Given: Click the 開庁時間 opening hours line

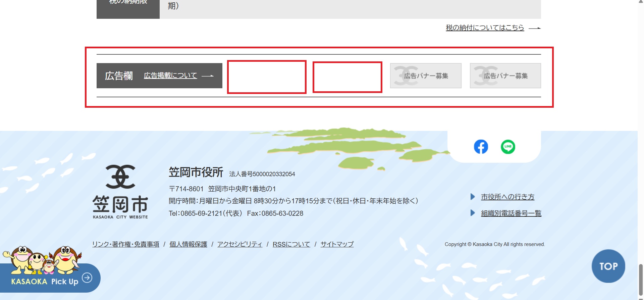Looking at the screenshot, I should (x=293, y=201).
